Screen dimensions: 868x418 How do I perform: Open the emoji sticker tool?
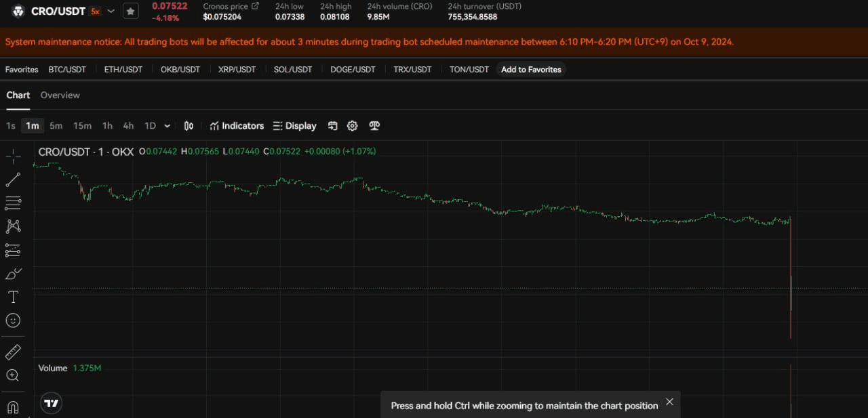click(13, 320)
